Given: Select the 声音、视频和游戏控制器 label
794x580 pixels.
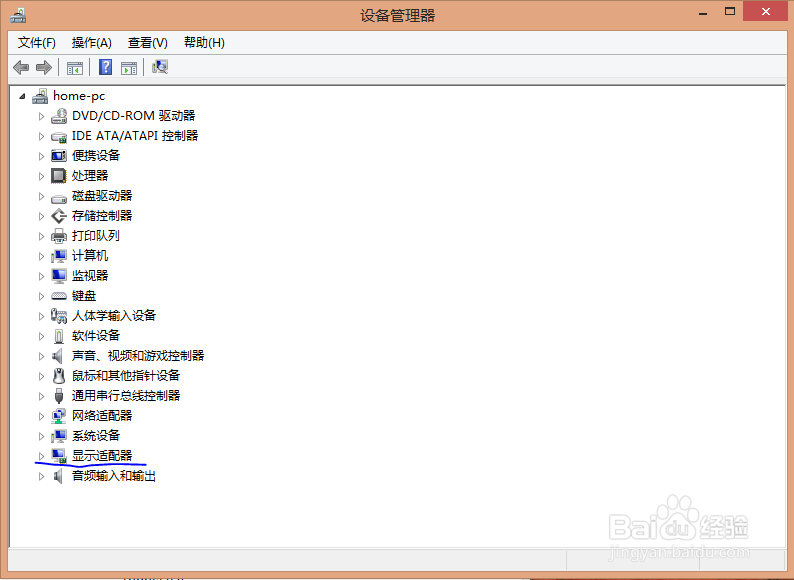Looking at the screenshot, I should tap(138, 356).
